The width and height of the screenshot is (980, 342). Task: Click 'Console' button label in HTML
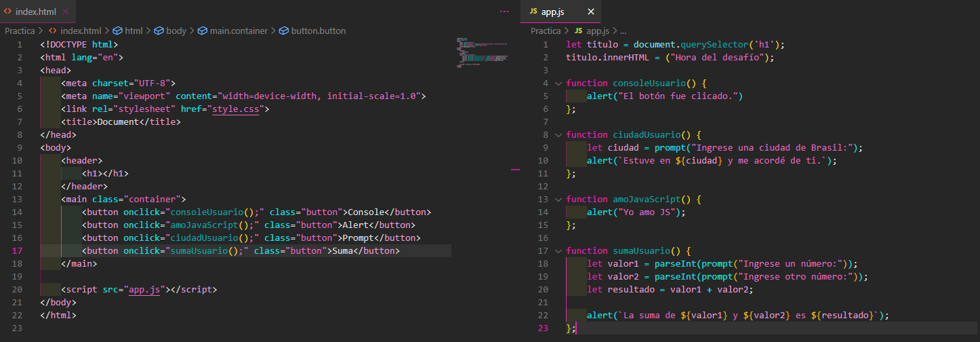(366, 212)
